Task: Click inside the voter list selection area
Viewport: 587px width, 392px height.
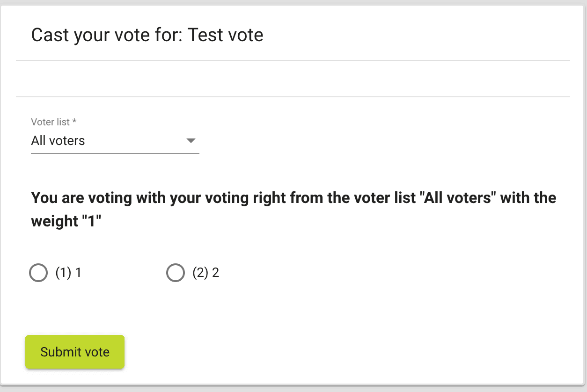Action: (115, 141)
